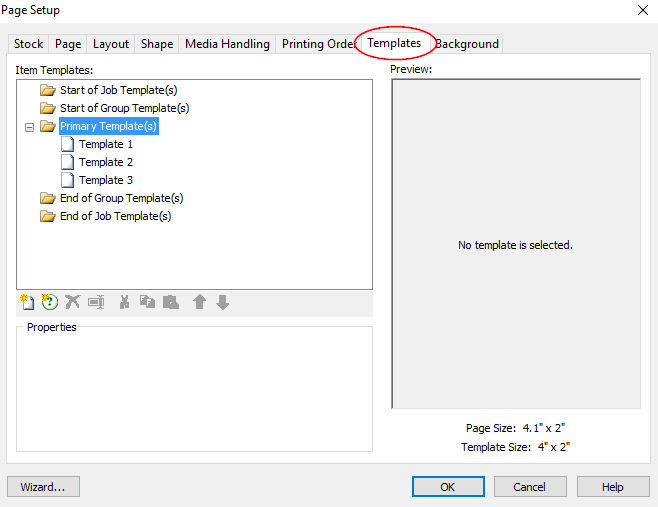The image size is (658, 507).
Task: Click the delete template X icon
Action: click(72, 302)
